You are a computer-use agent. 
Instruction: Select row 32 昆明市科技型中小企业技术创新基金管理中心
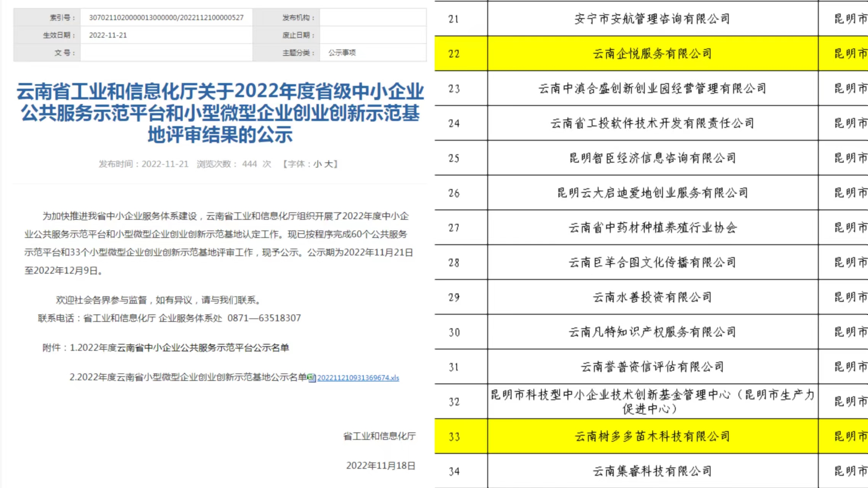click(x=652, y=401)
